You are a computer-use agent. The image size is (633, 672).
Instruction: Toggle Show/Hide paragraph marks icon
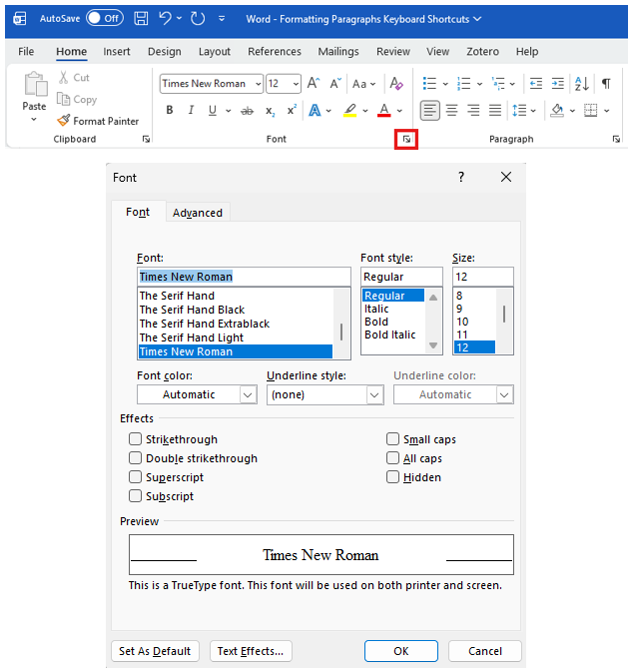pos(606,83)
